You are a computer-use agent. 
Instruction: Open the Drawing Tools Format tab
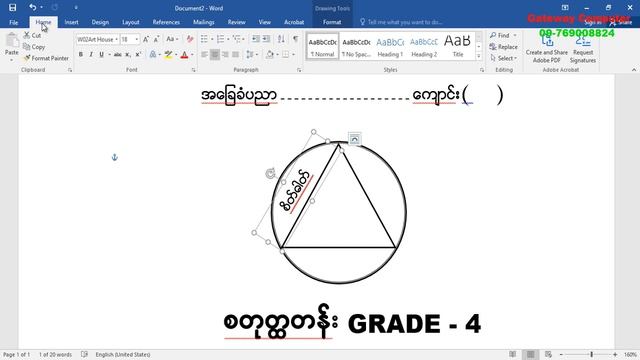tap(332, 22)
